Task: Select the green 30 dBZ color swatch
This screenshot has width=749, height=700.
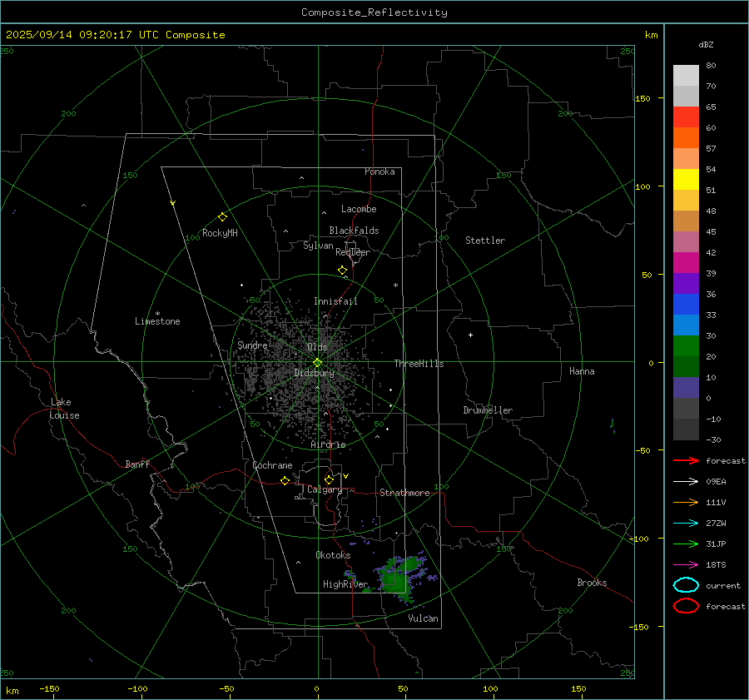Action: coord(686,345)
